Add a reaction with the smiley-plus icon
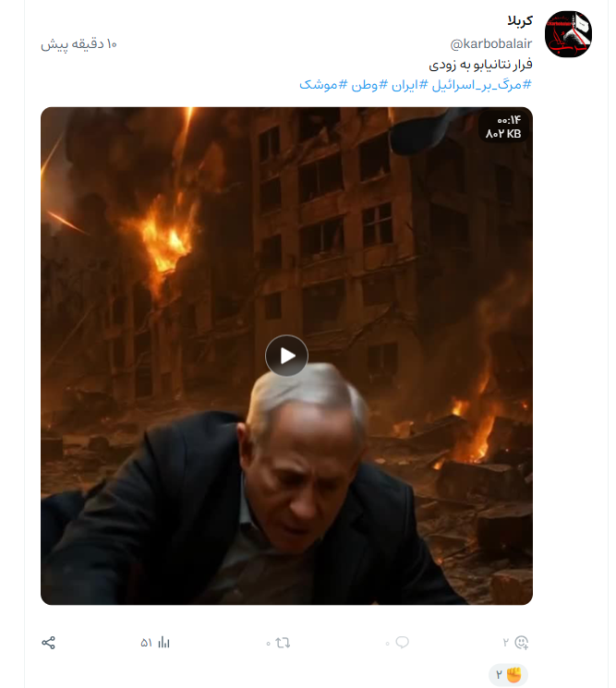 [521, 643]
